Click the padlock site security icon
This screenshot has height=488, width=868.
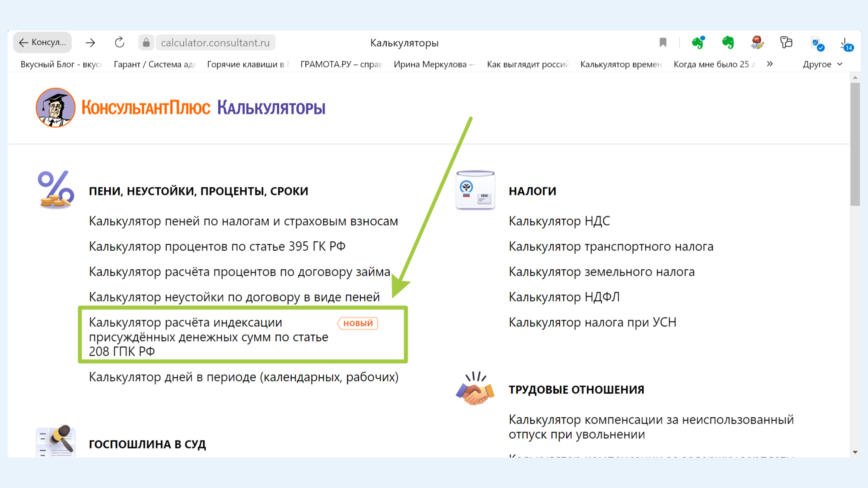point(146,42)
